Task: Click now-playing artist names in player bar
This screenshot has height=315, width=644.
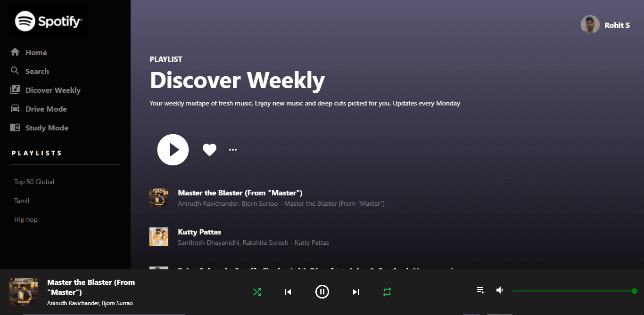Action: click(x=90, y=303)
